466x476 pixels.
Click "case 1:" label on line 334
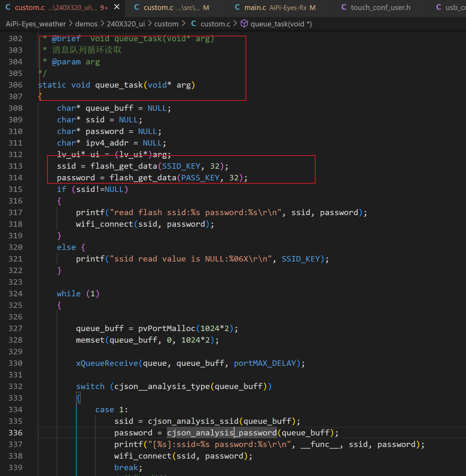pos(112,410)
